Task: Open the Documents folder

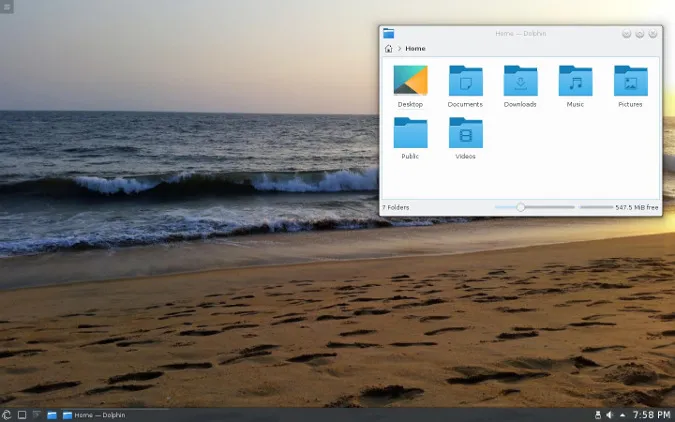Action: [x=465, y=81]
